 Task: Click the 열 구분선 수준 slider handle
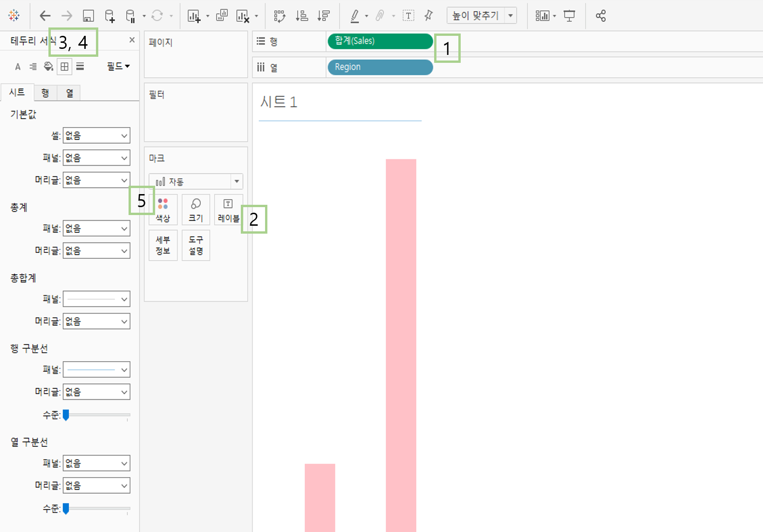[x=66, y=508]
